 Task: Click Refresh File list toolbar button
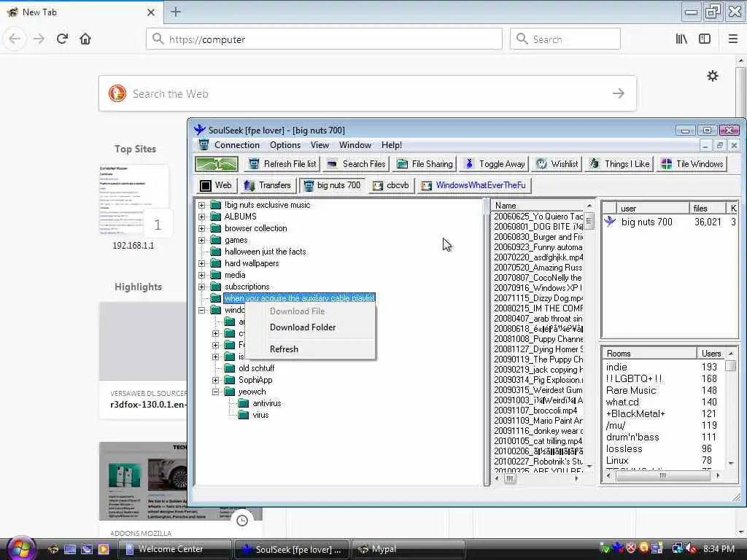pos(282,164)
